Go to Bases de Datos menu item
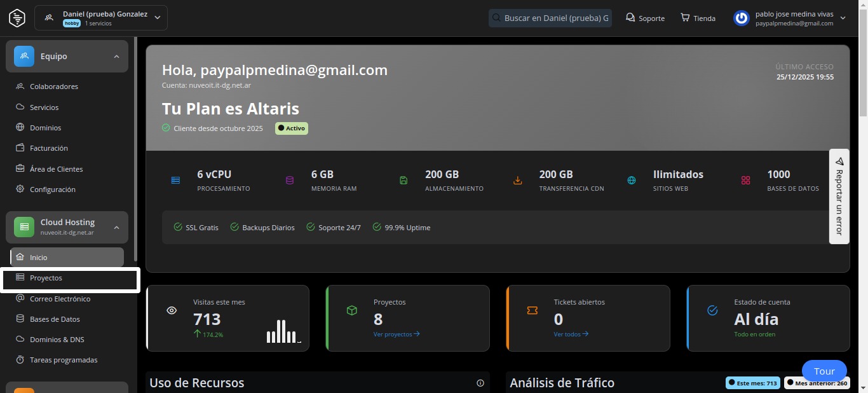Viewport: 868px width, 393px height. pyautogui.click(x=55, y=319)
